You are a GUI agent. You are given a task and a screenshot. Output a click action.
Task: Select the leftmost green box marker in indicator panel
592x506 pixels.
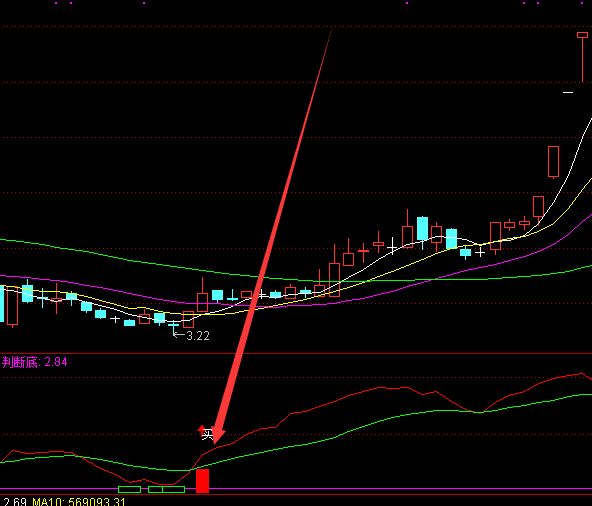[130, 489]
